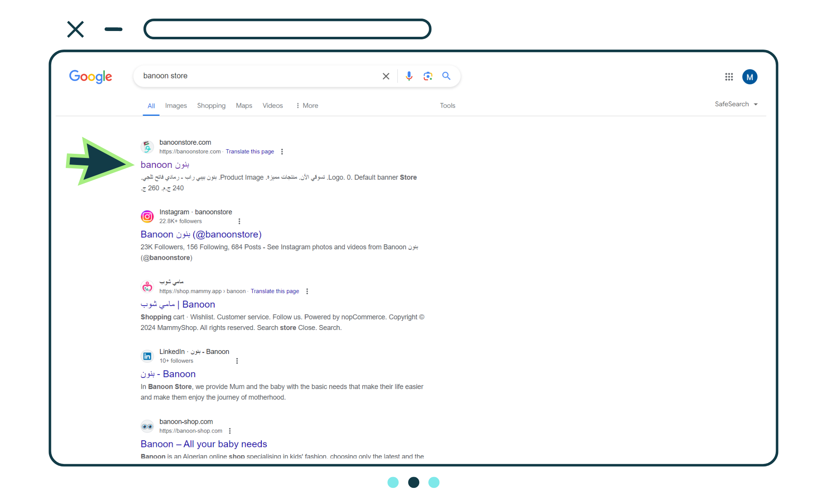Clear the search query with the X

tap(386, 76)
